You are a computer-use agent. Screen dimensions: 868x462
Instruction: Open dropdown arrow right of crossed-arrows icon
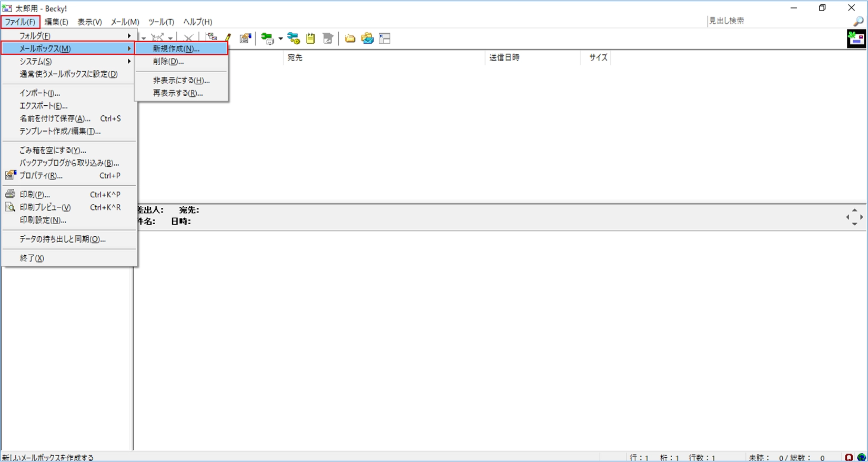coord(170,38)
